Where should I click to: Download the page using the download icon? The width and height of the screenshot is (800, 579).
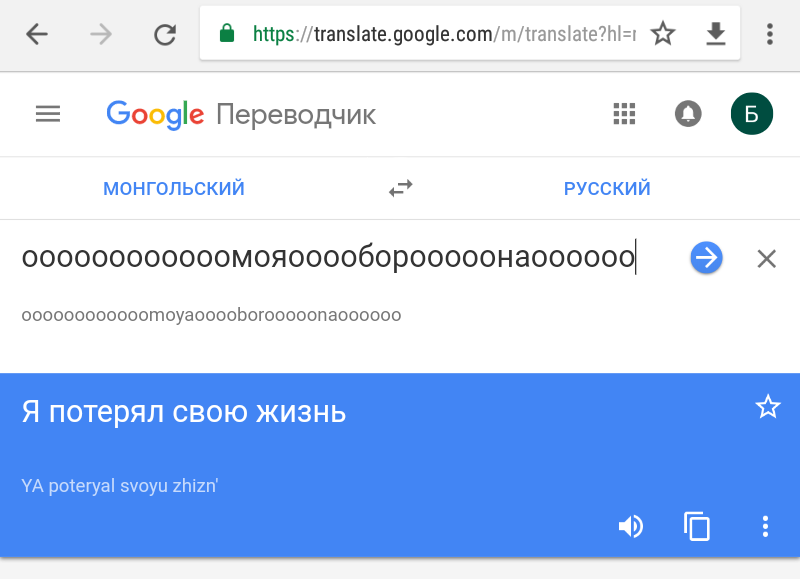(715, 35)
